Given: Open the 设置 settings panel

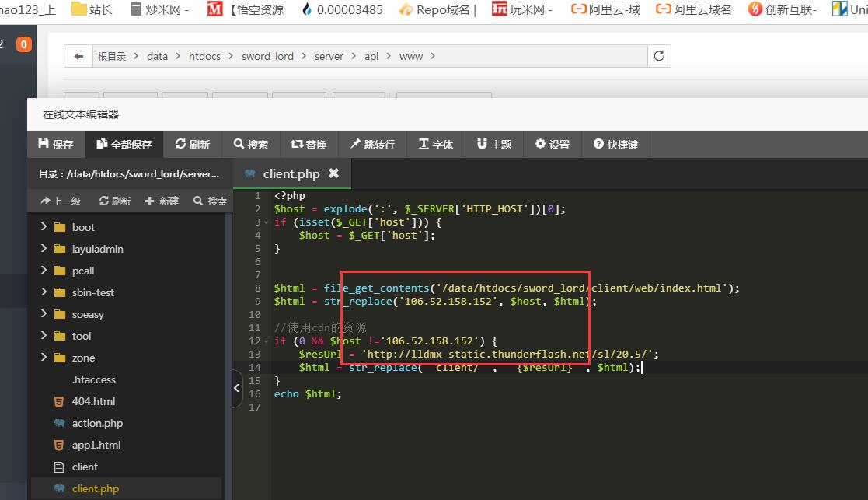Looking at the screenshot, I should pyautogui.click(x=552, y=145).
